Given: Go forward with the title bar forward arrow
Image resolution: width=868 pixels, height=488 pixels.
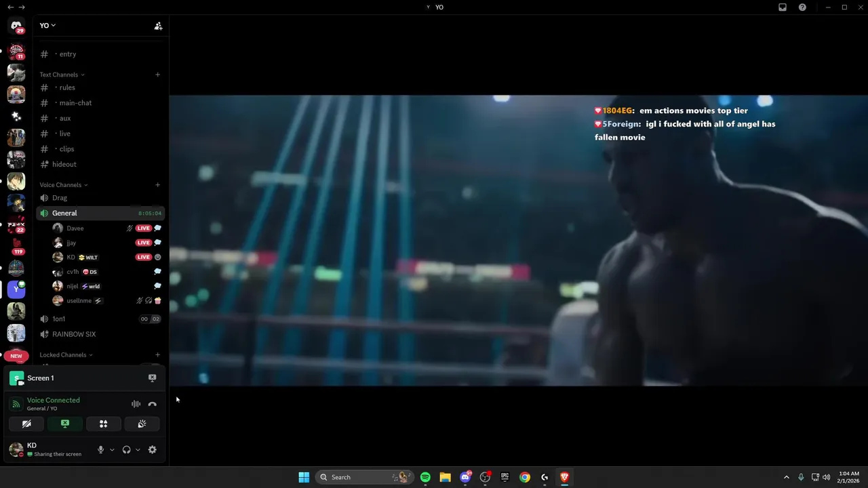Looking at the screenshot, I should tap(22, 7).
